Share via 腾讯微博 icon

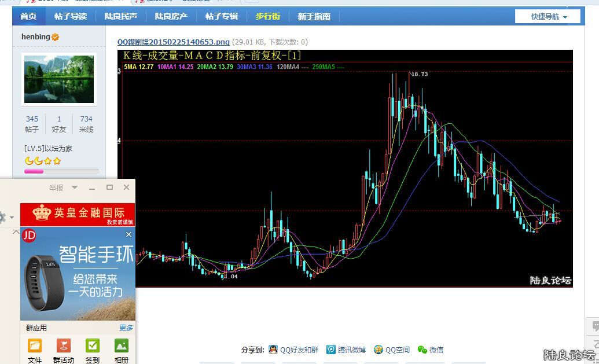(x=331, y=350)
